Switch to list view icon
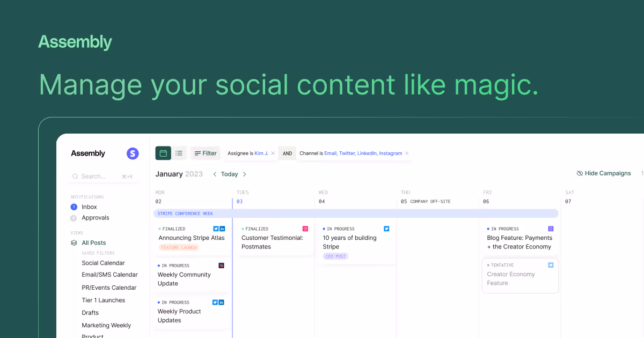 (179, 153)
